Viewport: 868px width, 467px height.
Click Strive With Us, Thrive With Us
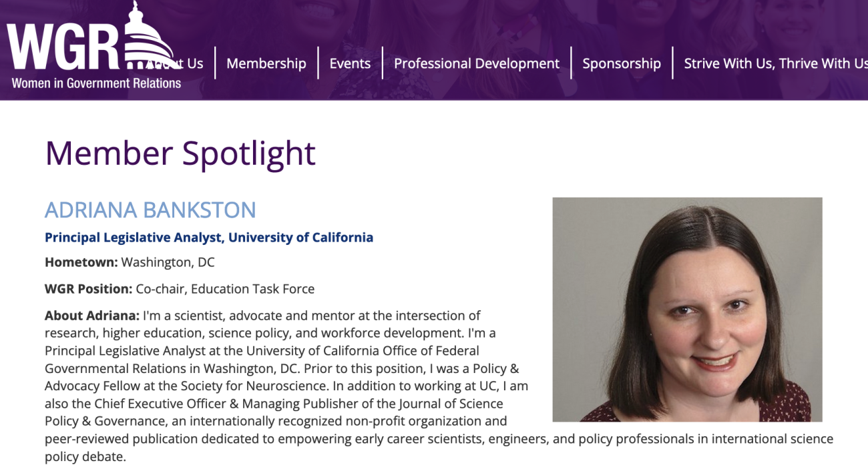pos(775,63)
